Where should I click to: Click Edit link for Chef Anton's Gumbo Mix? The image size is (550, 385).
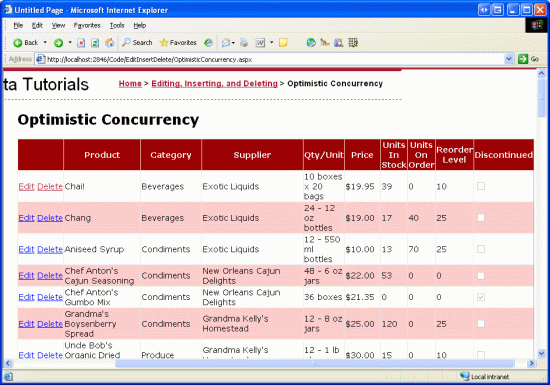(26, 297)
